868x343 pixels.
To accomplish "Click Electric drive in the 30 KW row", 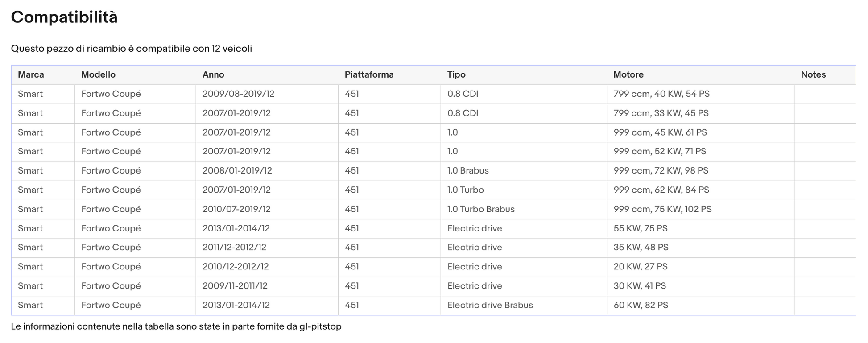I will coord(475,286).
